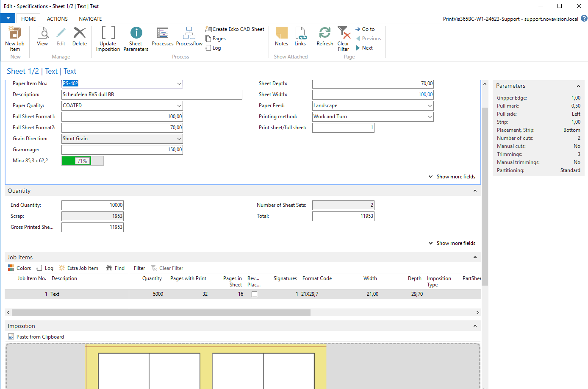Go to Next record
Viewport: 588px width, 389px height.
tap(364, 48)
